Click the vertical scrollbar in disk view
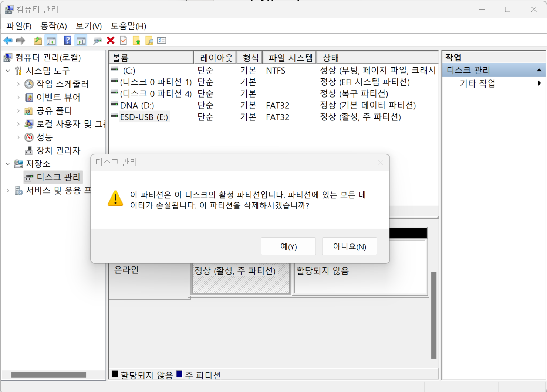This screenshot has width=547, height=392. tap(434, 315)
